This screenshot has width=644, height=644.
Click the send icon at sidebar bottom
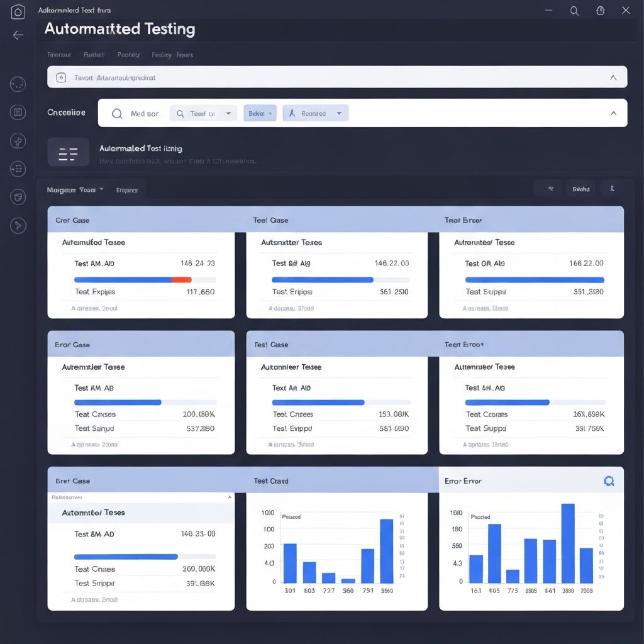pyautogui.click(x=18, y=225)
